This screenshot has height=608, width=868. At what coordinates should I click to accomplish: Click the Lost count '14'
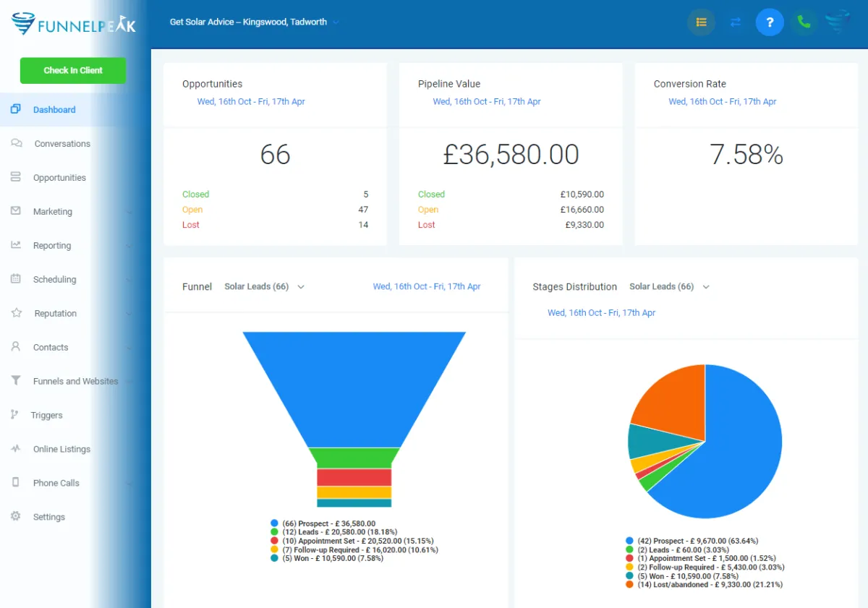coord(363,225)
